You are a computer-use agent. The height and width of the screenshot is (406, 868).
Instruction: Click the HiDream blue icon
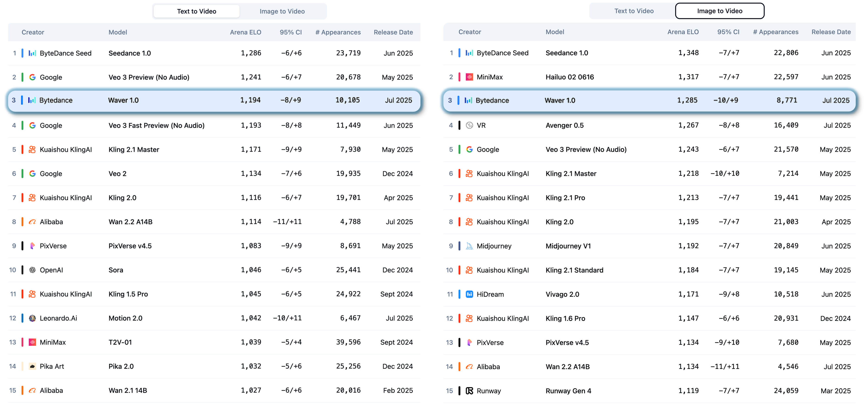click(469, 294)
